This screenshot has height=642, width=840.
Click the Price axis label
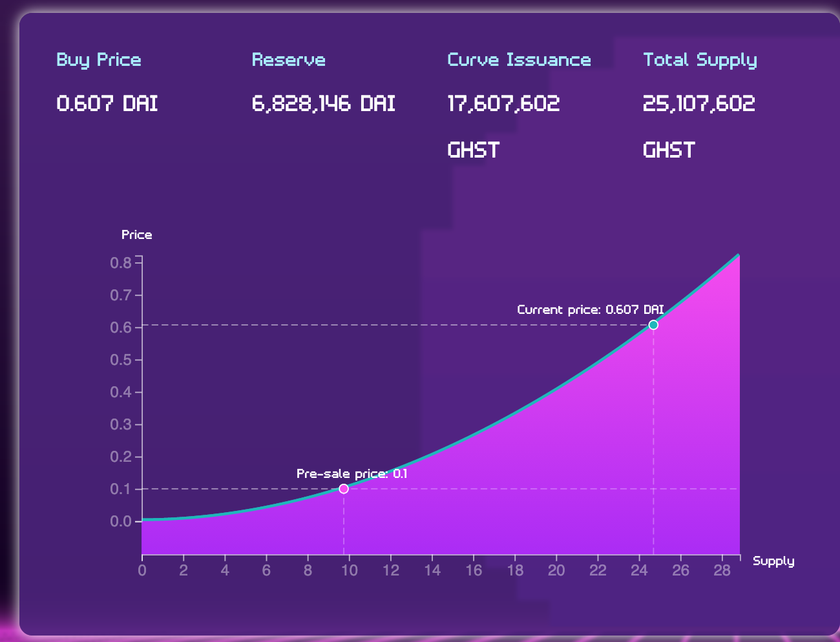point(137,234)
